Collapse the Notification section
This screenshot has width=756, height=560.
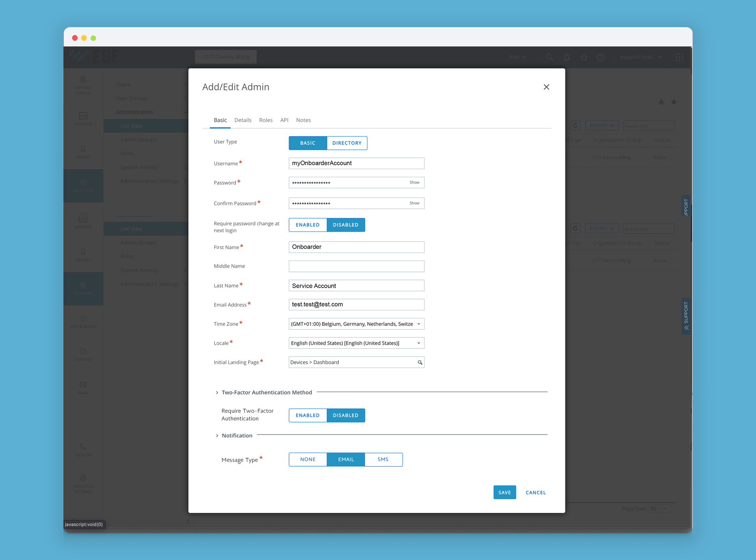pyautogui.click(x=217, y=436)
